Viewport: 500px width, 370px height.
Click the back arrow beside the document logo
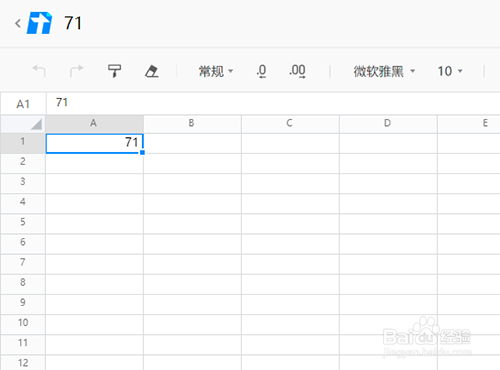[18, 23]
